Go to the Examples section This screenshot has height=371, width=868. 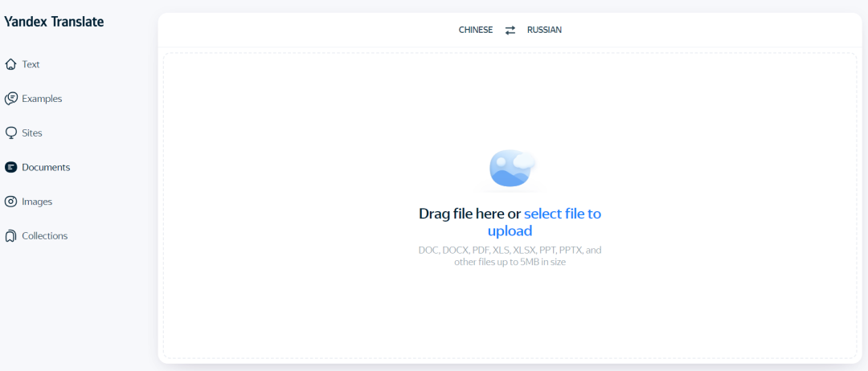coord(42,99)
